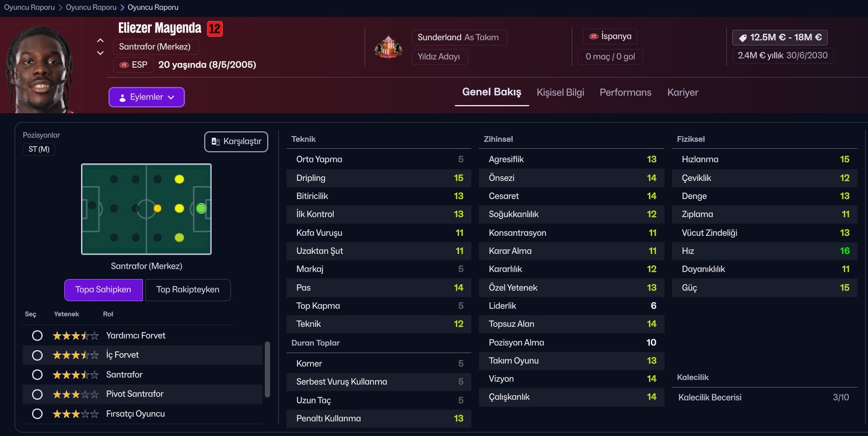
Task: Click the compare icon in Karşılaştır
Action: [x=216, y=142]
